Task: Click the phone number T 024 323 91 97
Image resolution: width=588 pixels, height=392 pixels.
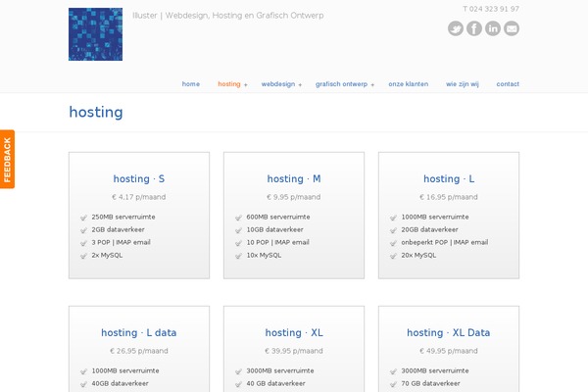Action: [x=491, y=9]
